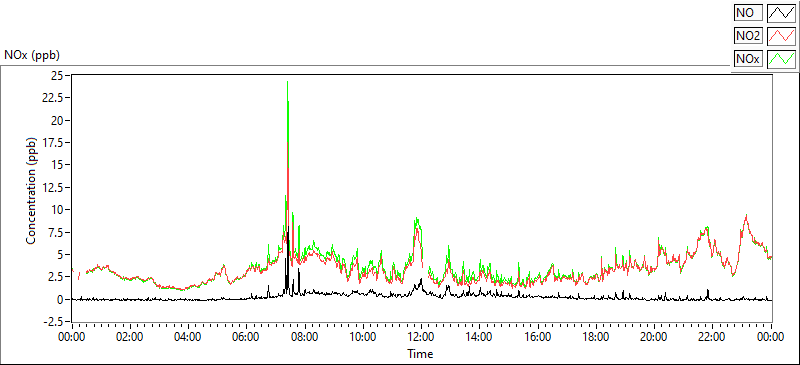Click the NO black line legend icon
The height and width of the screenshot is (365, 800).
782,12
